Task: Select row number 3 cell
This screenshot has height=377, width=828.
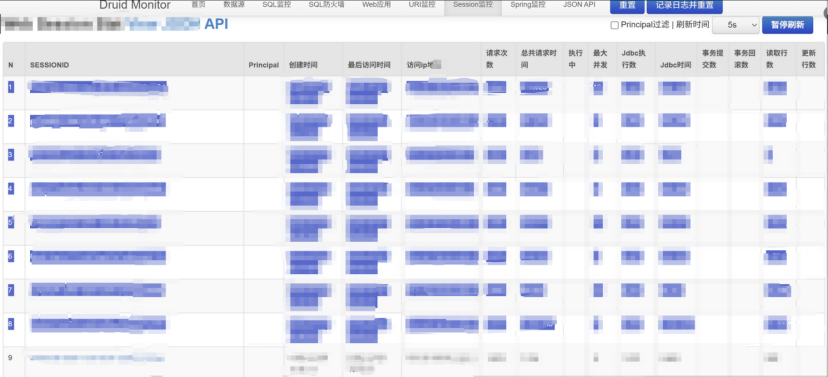Action: point(14,161)
